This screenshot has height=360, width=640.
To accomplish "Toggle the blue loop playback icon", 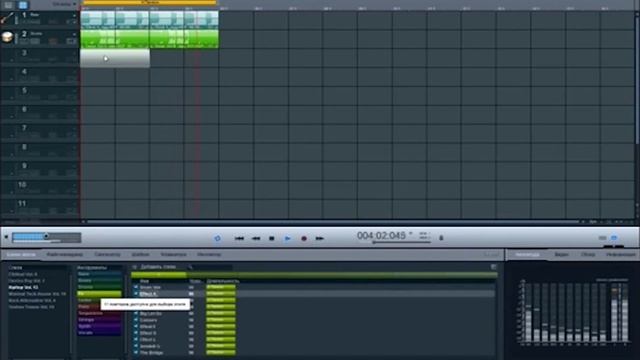I will pyautogui.click(x=218, y=238).
